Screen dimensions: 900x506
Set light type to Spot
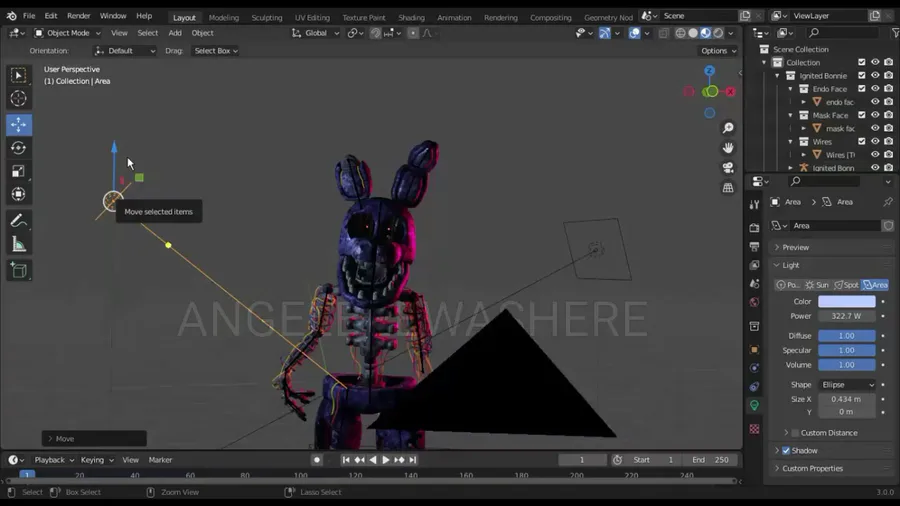846,285
